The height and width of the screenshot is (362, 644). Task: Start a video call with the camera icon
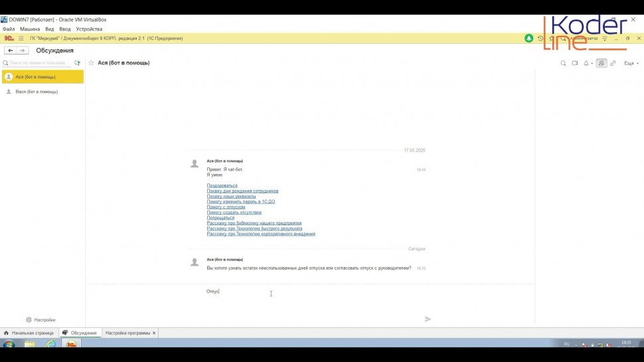pyautogui.click(x=575, y=63)
